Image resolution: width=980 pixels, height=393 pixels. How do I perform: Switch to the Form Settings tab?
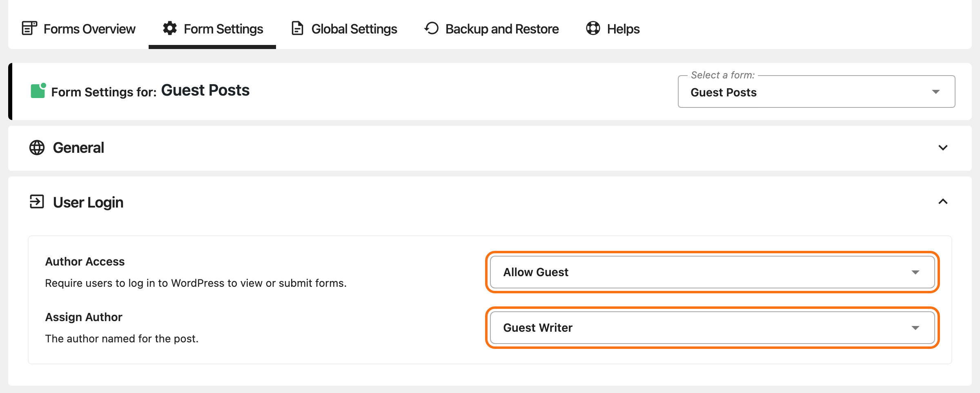[212, 29]
